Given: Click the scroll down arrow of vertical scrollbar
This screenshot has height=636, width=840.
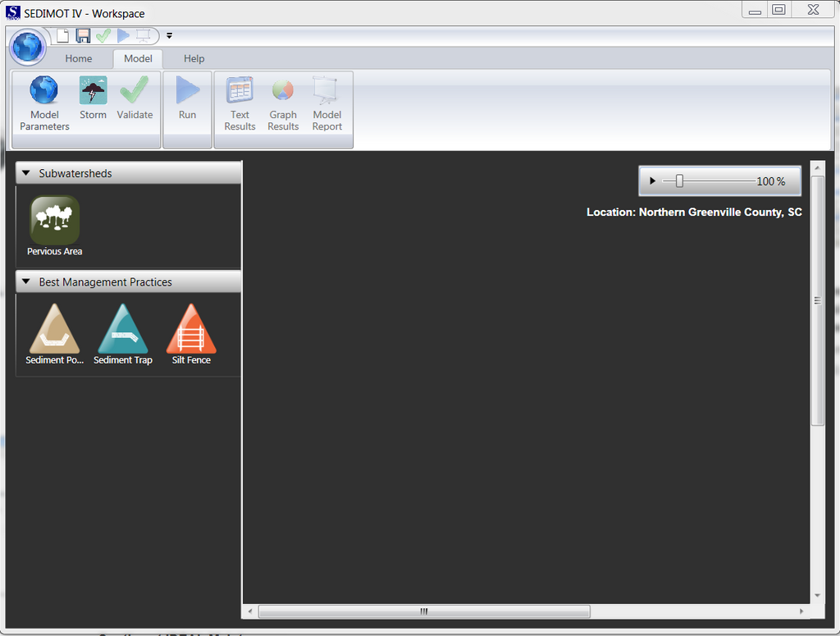Looking at the screenshot, I should (817, 595).
